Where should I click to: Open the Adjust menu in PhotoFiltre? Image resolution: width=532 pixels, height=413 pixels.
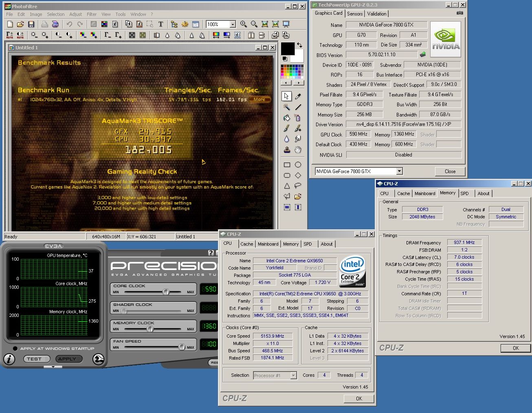tap(75, 14)
